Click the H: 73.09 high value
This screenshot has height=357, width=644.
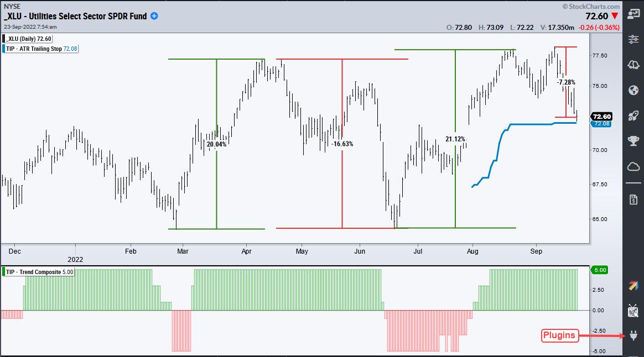coord(491,28)
